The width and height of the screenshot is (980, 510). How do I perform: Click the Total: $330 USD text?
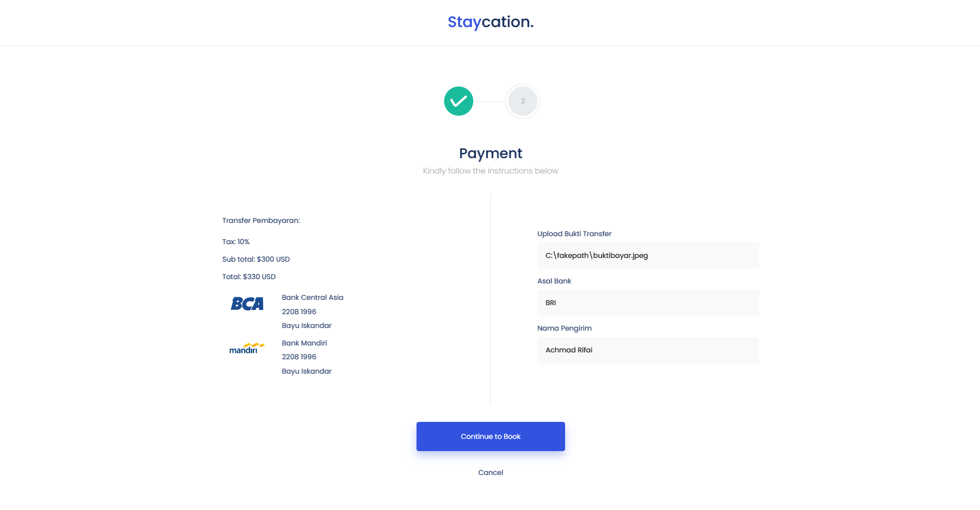coord(249,277)
